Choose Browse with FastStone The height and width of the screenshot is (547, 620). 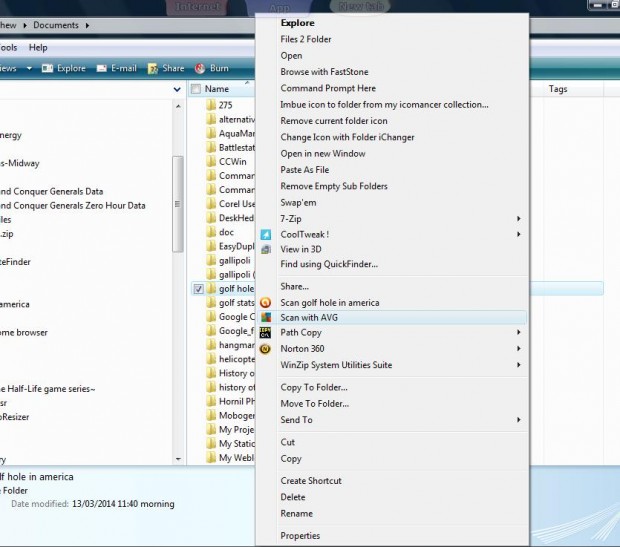tap(324, 72)
